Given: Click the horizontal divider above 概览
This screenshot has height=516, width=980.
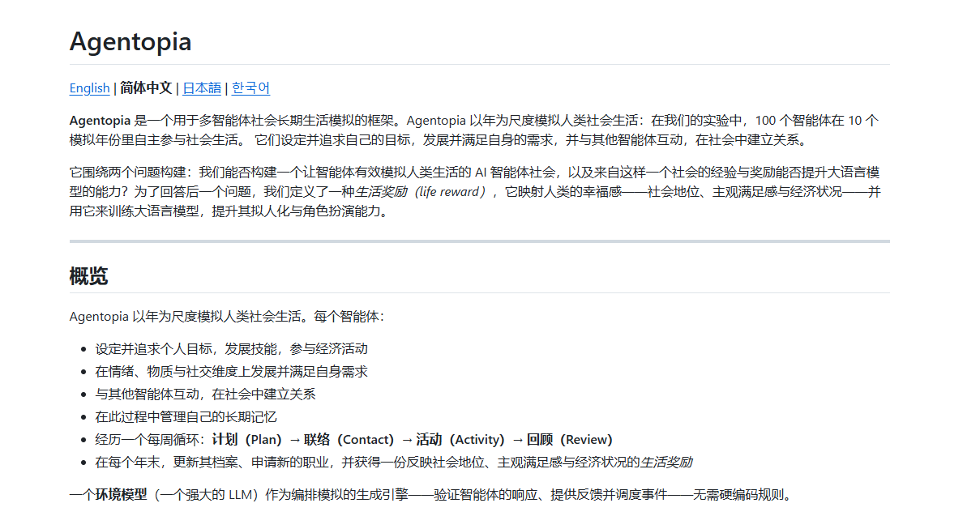Looking at the screenshot, I should click(x=480, y=241).
